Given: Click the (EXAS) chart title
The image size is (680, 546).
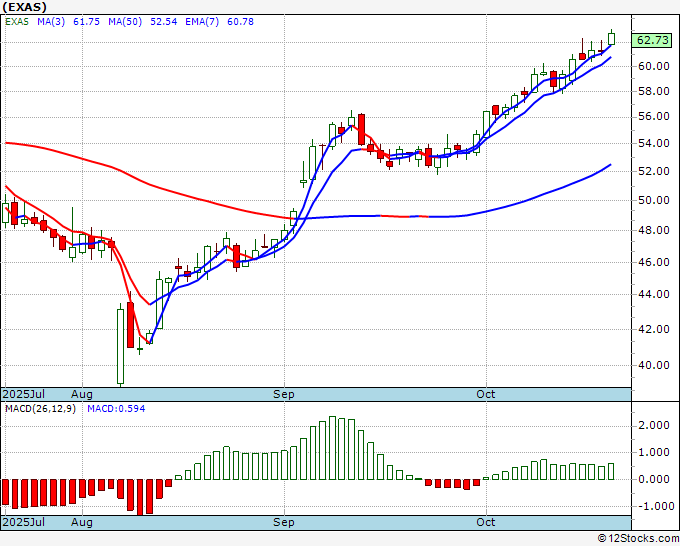Looking at the screenshot, I should tap(24, 7).
